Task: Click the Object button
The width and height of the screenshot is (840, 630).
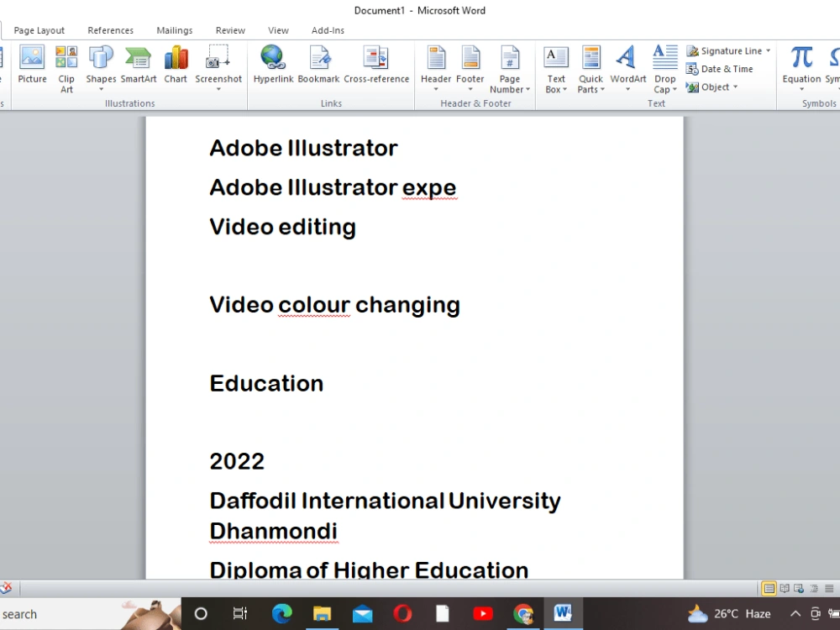Action: point(708,87)
